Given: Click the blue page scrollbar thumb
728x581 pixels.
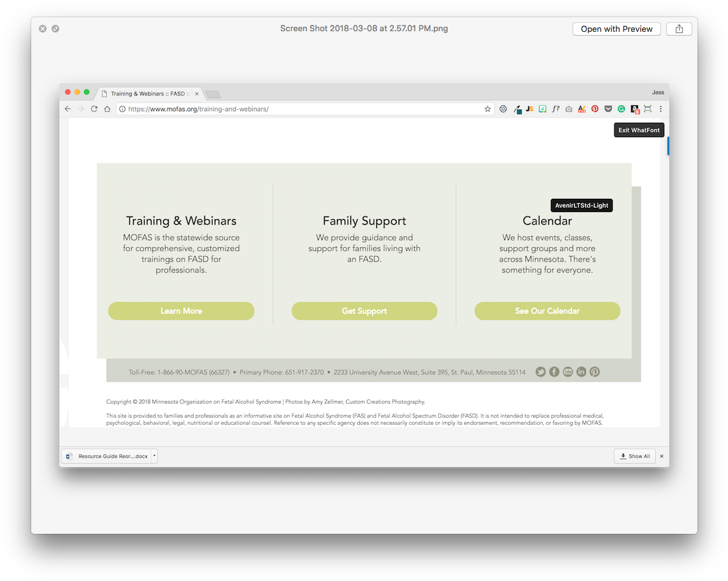Looking at the screenshot, I should [668, 146].
